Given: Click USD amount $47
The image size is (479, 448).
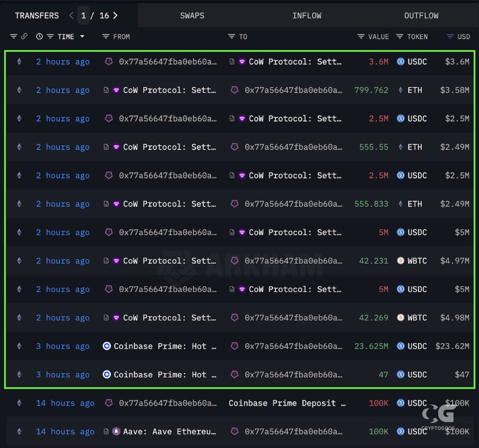Looking at the screenshot, I should pyautogui.click(x=462, y=375).
